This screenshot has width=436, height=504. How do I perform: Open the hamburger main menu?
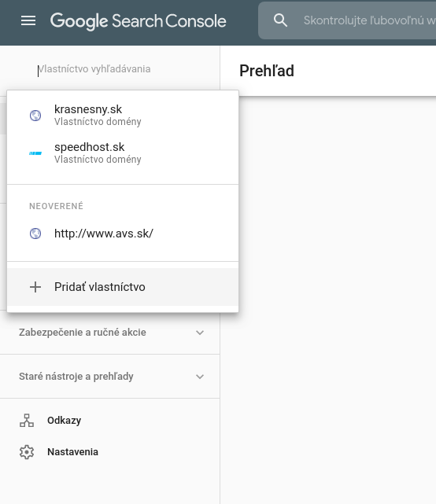click(x=28, y=21)
